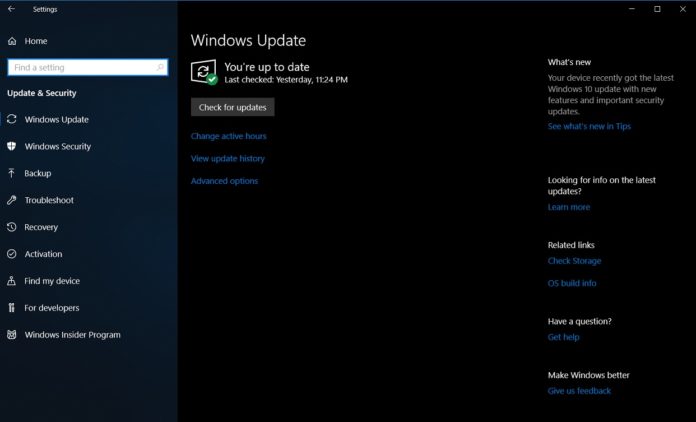Click Learn more about latest updates

click(x=569, y=207)
